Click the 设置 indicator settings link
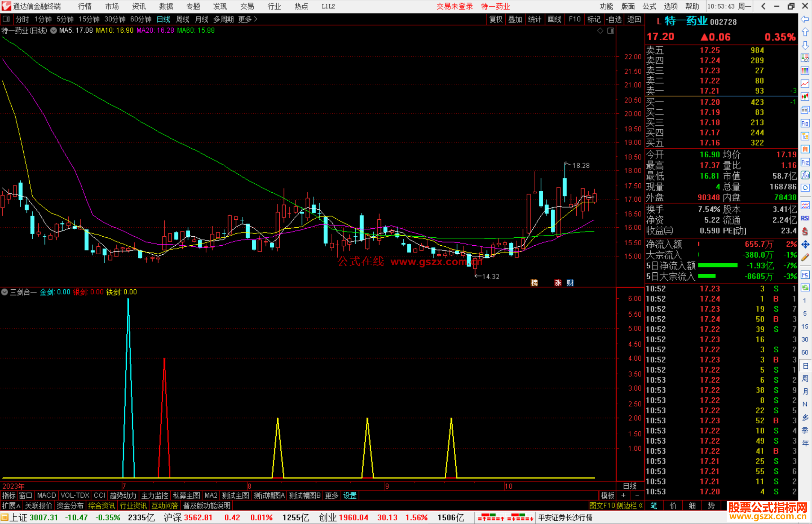 (x=350, y=495)
